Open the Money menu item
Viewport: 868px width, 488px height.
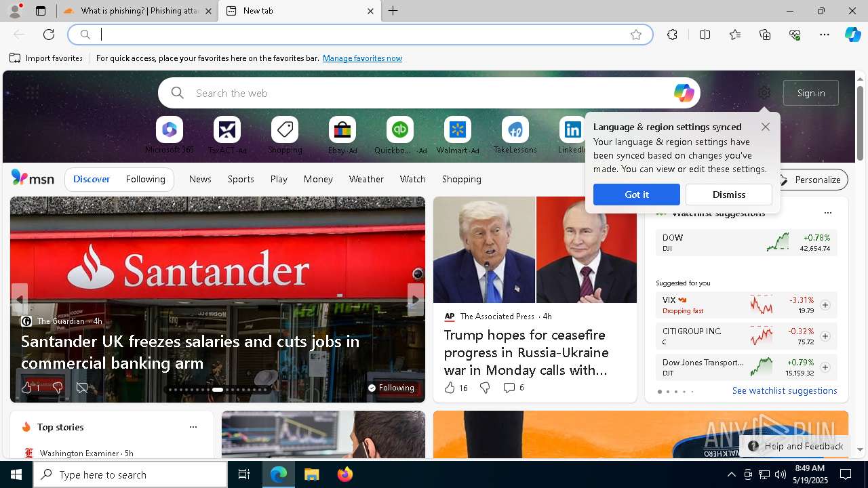tap(318, 179)
